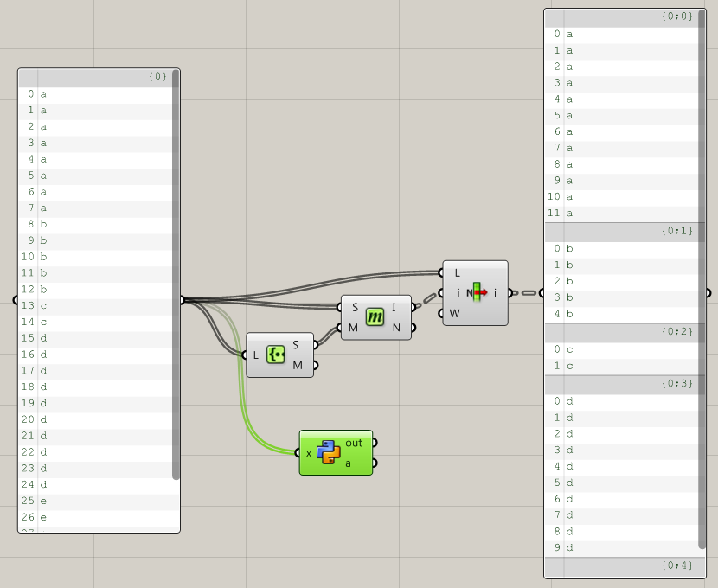This screenshot has height=588, width=718.
Task: Click the x input of Python component
Action: pos(308,453)
